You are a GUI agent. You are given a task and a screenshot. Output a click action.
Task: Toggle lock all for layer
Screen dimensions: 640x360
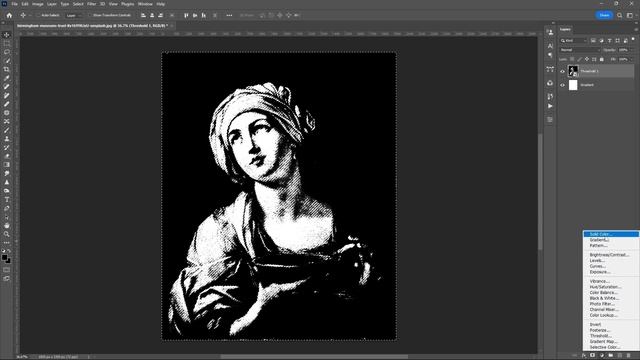tap(601, 59)
